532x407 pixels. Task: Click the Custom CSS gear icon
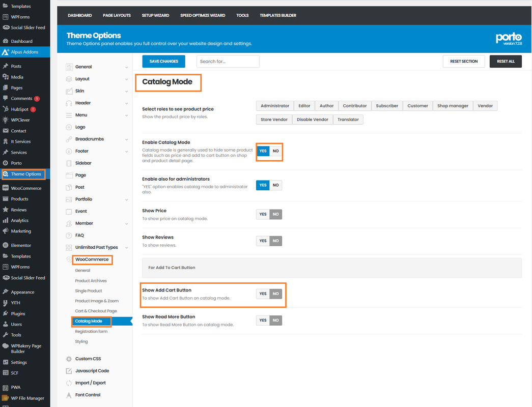[69, 359]
